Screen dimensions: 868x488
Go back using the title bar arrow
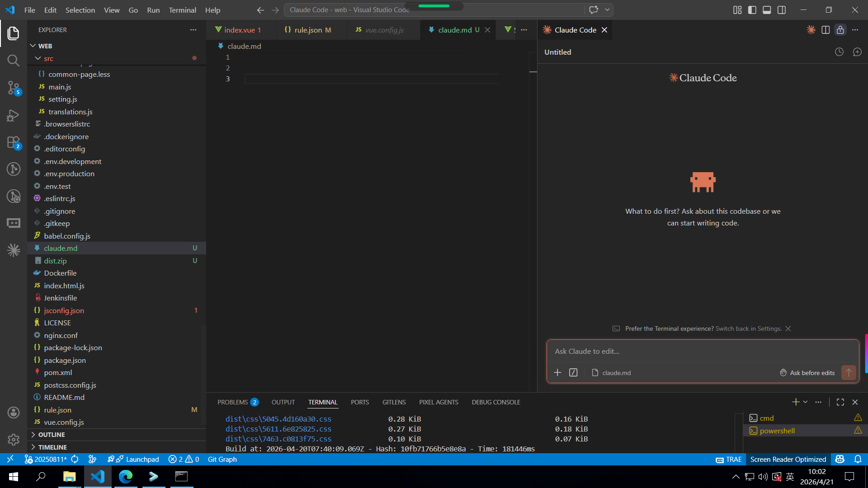pos(260,10)
